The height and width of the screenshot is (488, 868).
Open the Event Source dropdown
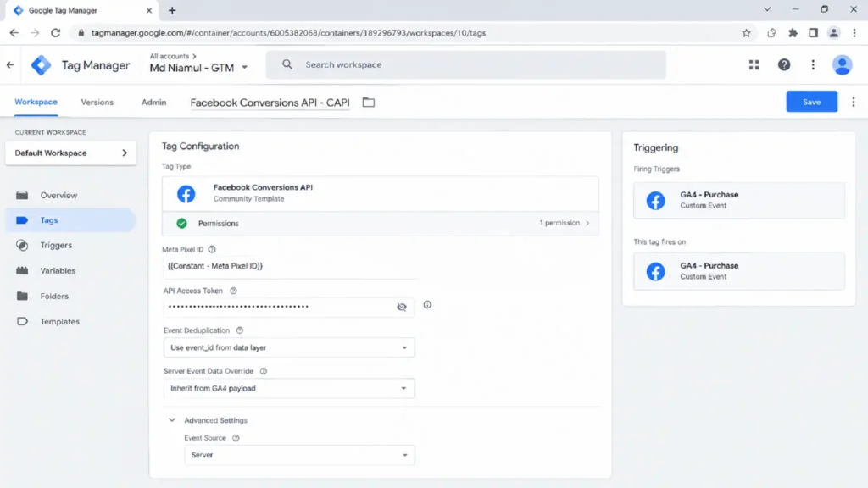[299, 455]
